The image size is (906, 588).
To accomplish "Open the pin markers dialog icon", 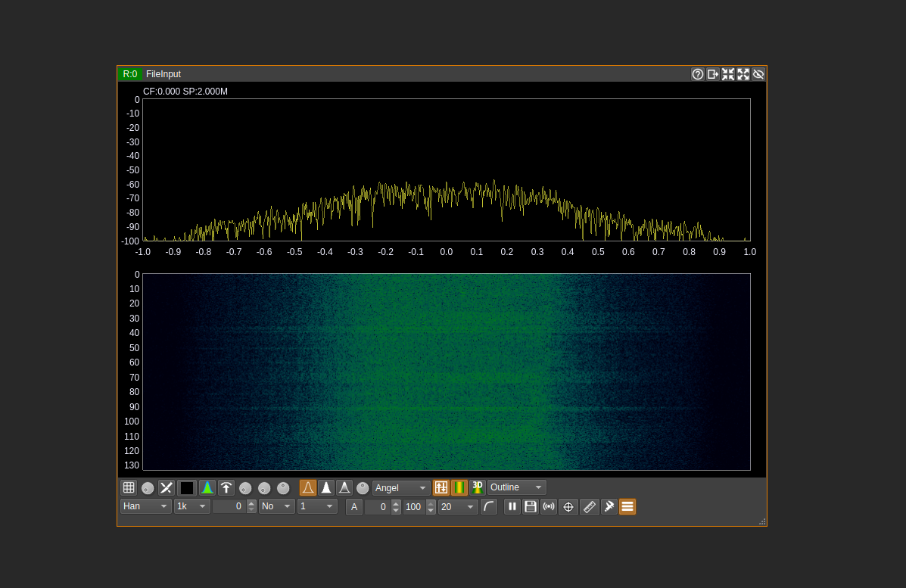I will point(609,506).
